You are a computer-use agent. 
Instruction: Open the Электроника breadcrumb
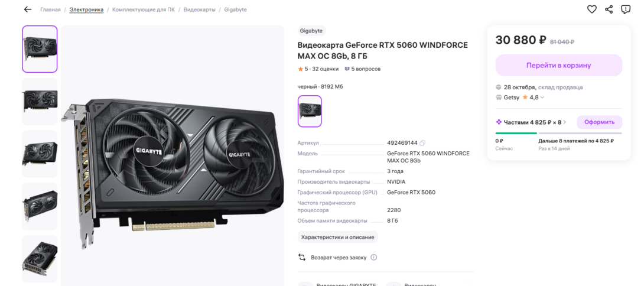pos(86,9)
